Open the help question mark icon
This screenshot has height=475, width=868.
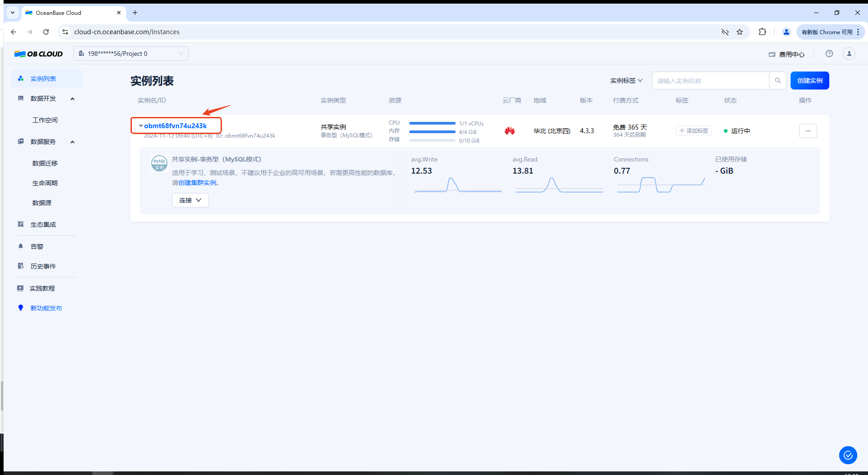829,54
